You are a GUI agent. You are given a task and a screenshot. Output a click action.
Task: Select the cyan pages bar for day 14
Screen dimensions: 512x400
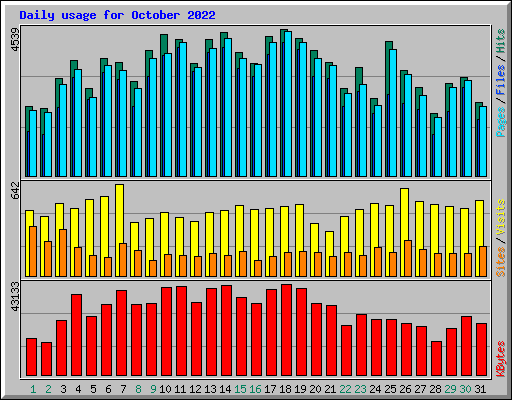228,107
